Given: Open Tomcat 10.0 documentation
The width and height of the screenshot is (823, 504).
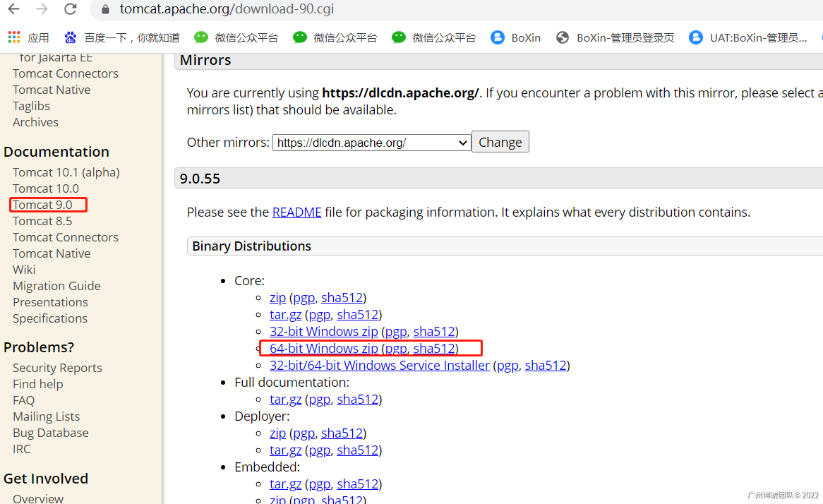Looking at the screenshot, I should coord(46,188).
